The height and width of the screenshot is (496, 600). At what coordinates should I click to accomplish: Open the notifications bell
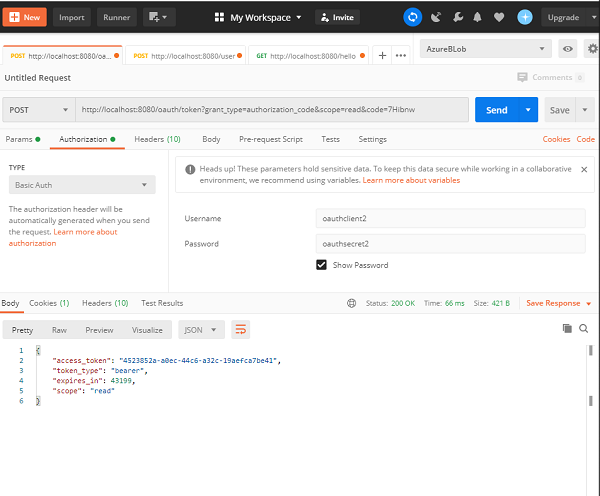480,17
